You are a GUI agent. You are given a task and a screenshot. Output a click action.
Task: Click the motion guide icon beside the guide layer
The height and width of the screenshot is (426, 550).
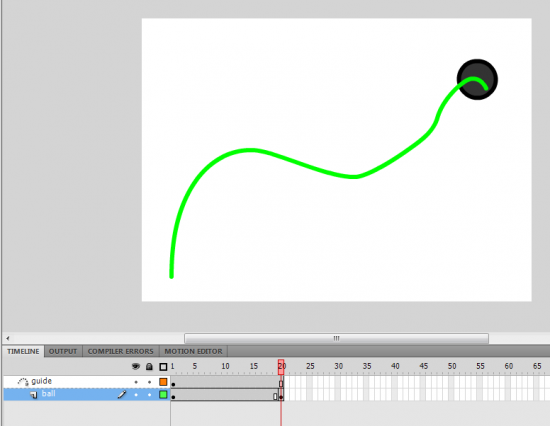23,381
